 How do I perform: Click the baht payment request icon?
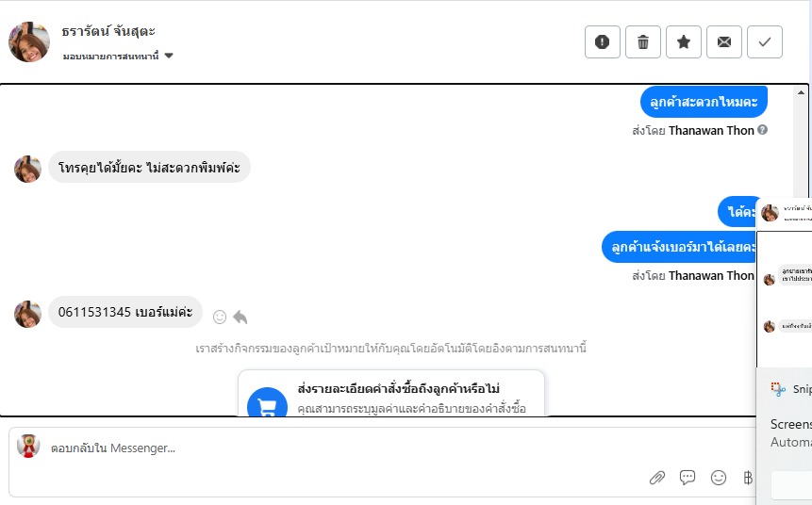(x=748, y=478)
